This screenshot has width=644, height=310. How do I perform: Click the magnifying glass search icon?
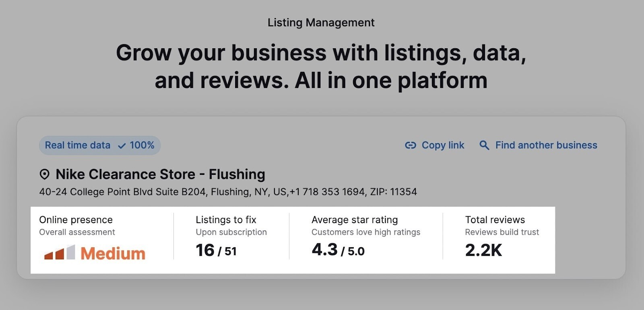(484, 145)
